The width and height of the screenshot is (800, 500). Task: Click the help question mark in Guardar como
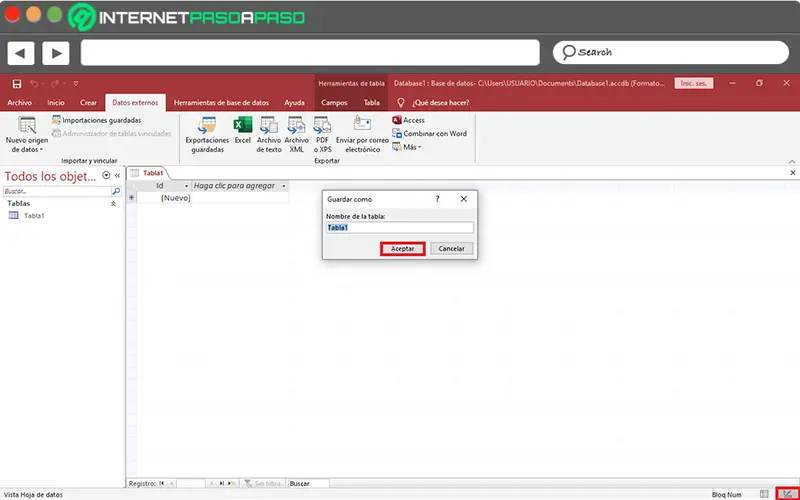tap(437, 199)
